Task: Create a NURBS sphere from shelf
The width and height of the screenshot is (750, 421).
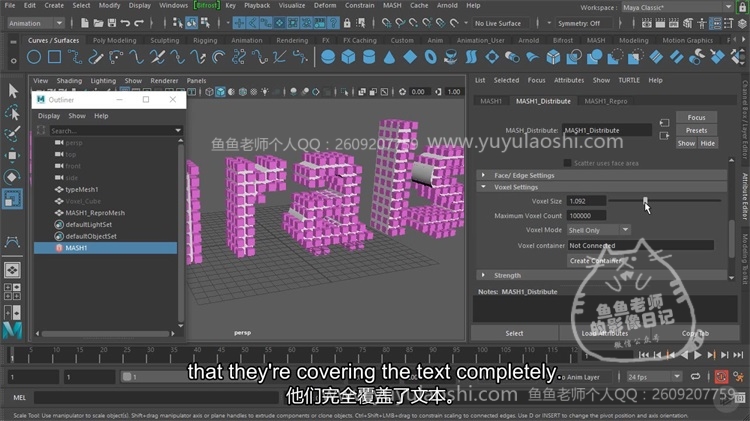Action: (x=328, y=57)
